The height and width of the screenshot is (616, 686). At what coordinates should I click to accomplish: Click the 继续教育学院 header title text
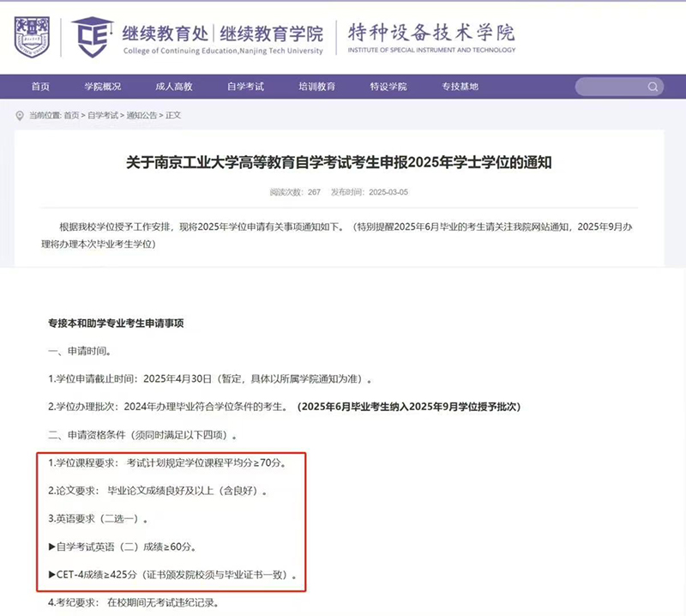point(272,33)
